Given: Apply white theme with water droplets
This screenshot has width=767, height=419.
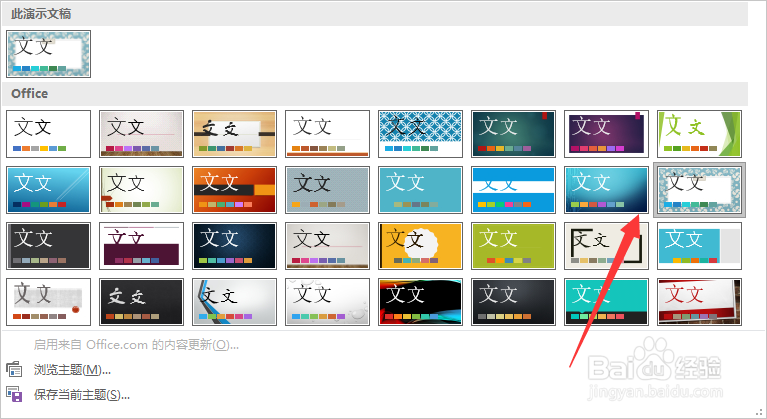Looking at the screenshot, I should [327, 302].
